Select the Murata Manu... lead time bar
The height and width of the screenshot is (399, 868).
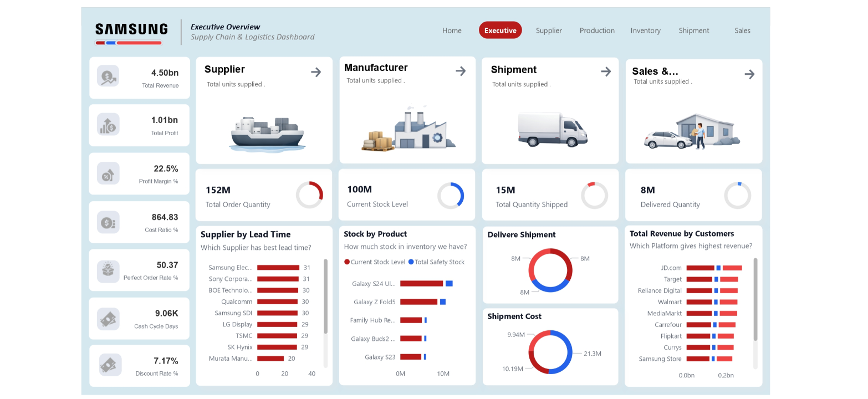(270, 359)
